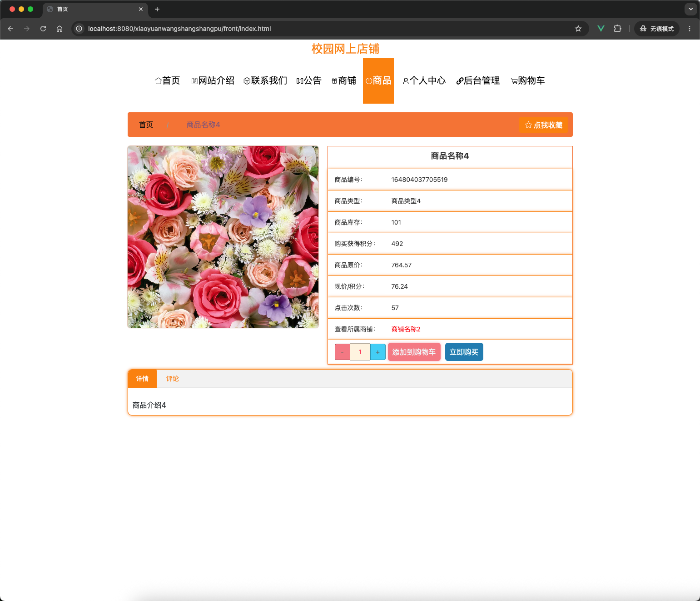This screenshot has width=700, height=601.
Task: Click the 校园网上店铺 site title
Action: pyautogui.click(x=345, y=49)
